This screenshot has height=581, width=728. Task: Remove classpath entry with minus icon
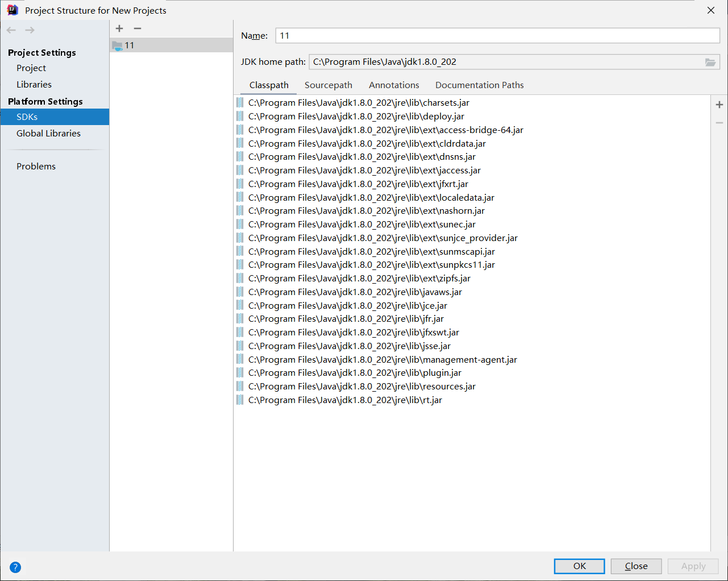pyautogui.click(x=719, y=123)
